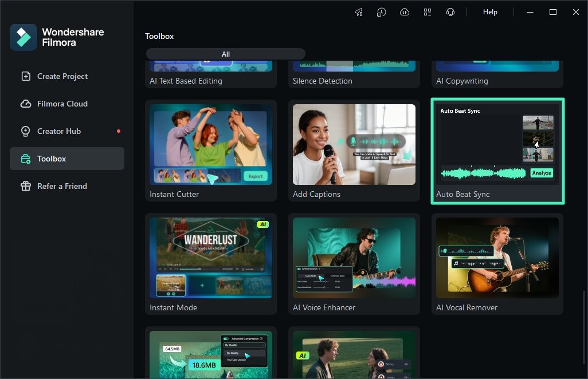Open the AI Text Based Editing tool
588x379 pixels.
pyautogui.click(x=211, y=74)
